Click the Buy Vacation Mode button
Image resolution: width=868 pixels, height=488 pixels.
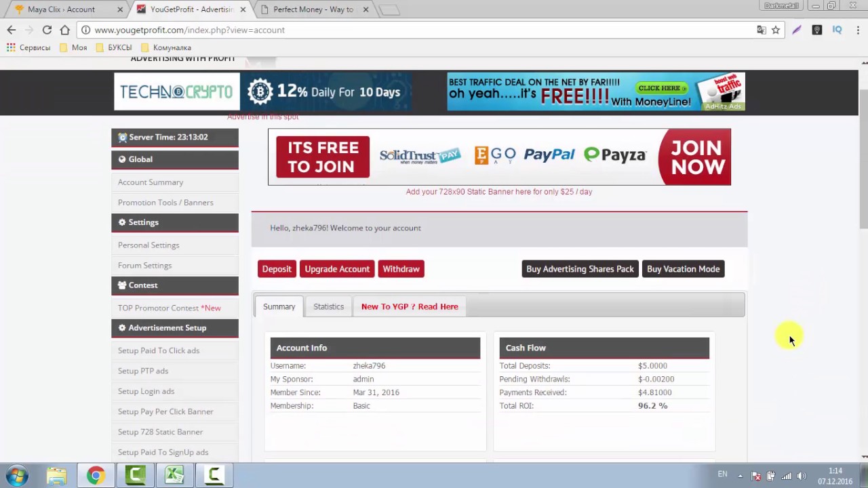[x=683, y=269]
